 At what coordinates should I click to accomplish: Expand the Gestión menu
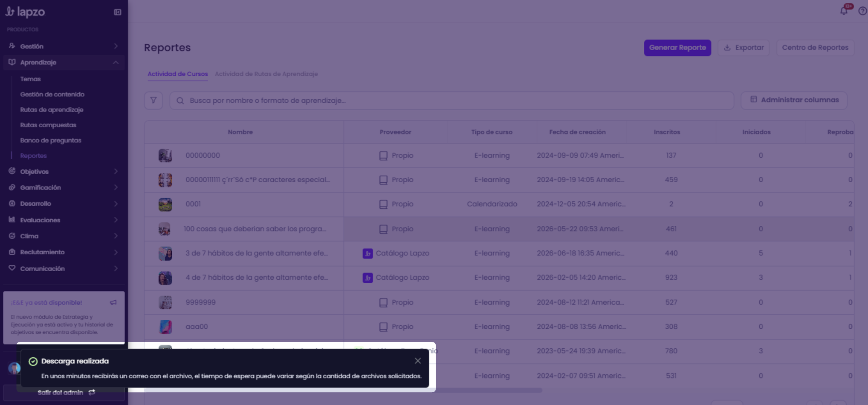pos(64,46)
